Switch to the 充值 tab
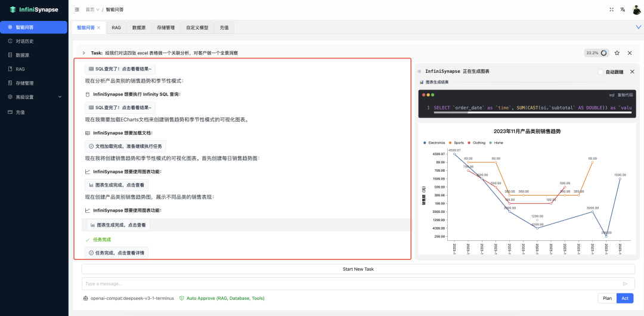 pyautogui.click(x=224, y=27)
